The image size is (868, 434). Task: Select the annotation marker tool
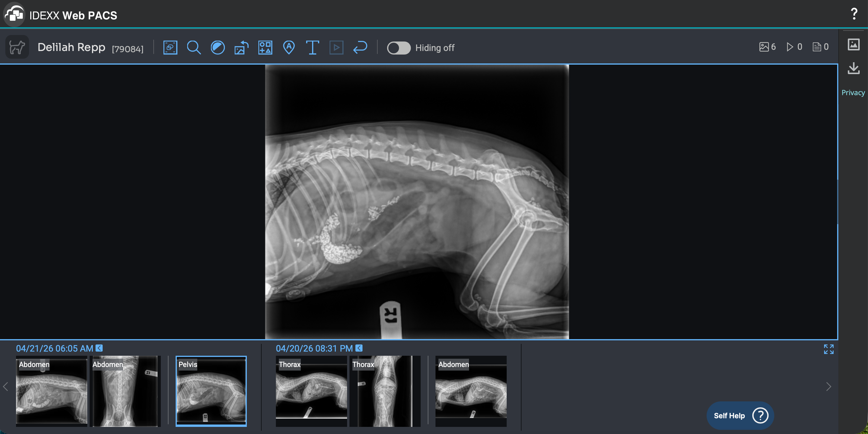tap(289, 47)
